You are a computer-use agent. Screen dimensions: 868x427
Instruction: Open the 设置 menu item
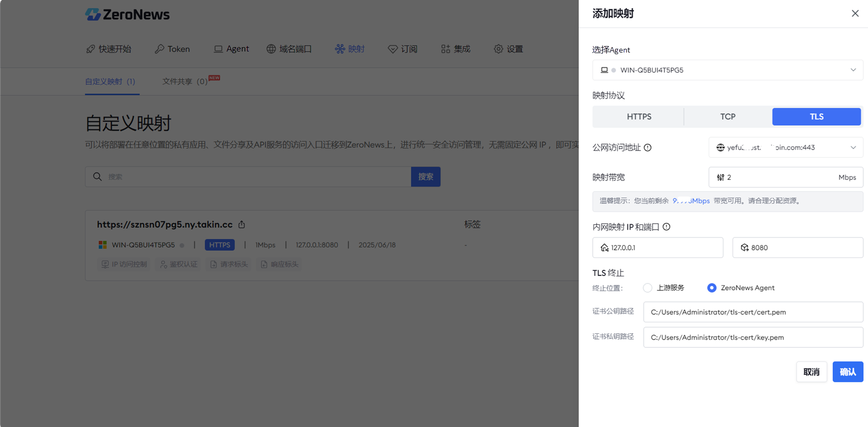tap(508, 49)
